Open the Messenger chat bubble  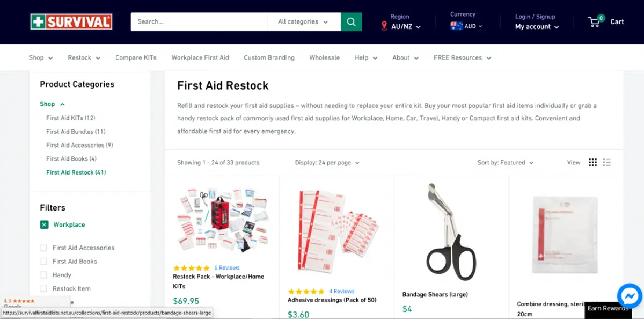630,295
